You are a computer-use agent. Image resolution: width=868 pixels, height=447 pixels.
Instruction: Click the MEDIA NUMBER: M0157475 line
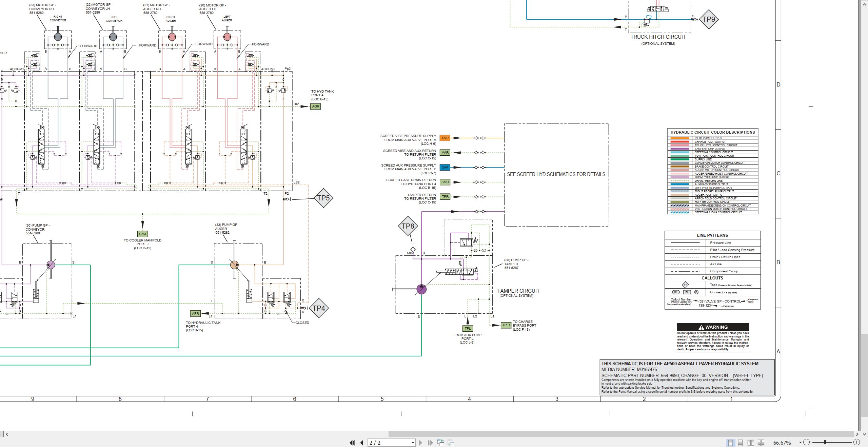click(629, 370)
